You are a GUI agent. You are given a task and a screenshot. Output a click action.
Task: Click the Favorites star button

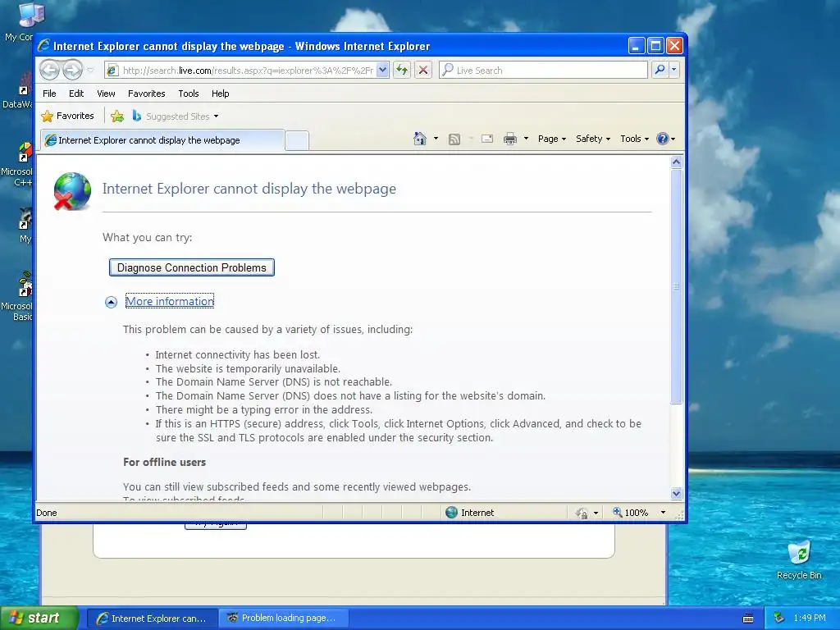point(67,116)
